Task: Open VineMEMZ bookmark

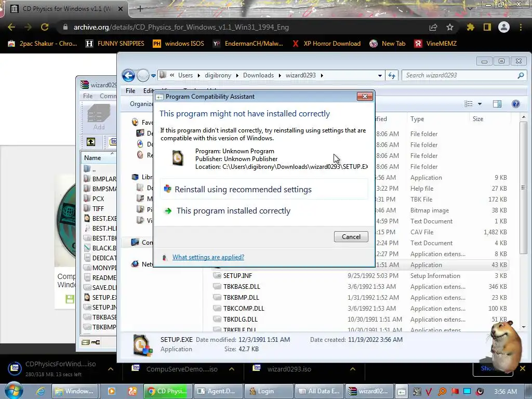Action: 435,44
